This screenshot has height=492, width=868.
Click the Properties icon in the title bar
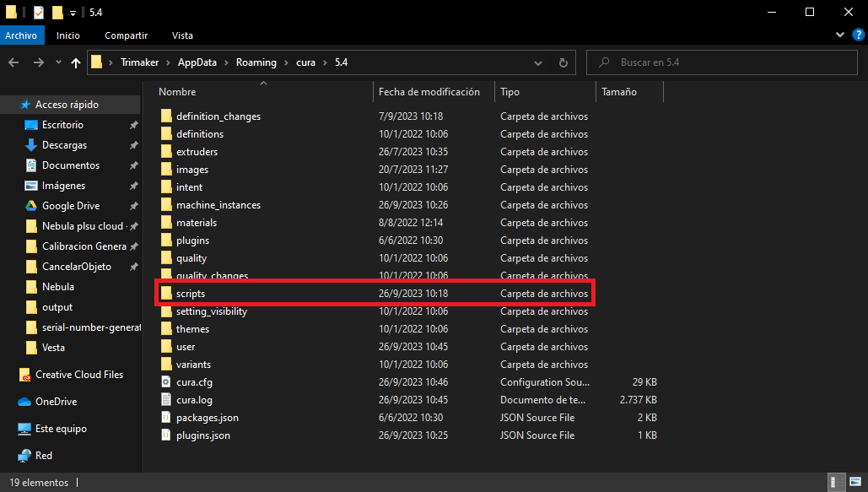coord(39,12)
